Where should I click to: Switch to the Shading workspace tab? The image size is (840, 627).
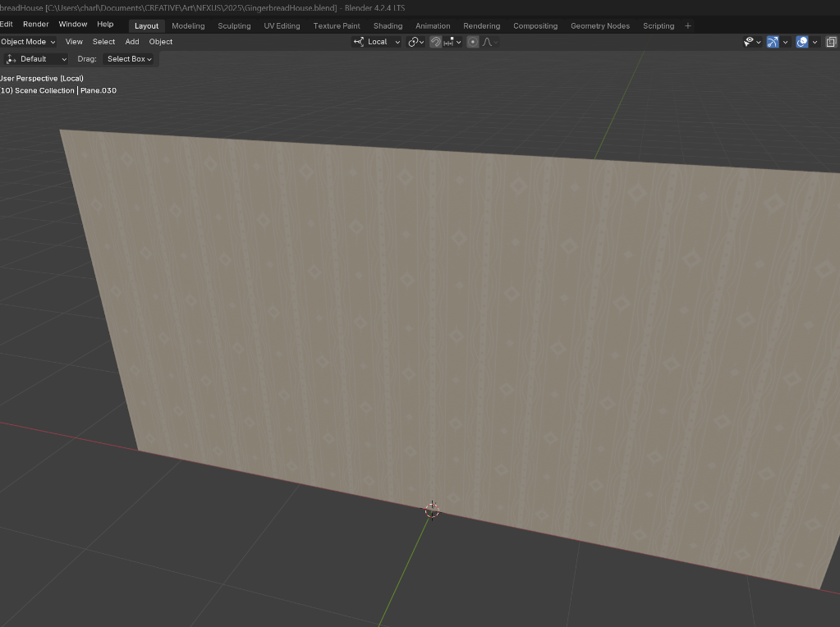(x=388, y=25)
